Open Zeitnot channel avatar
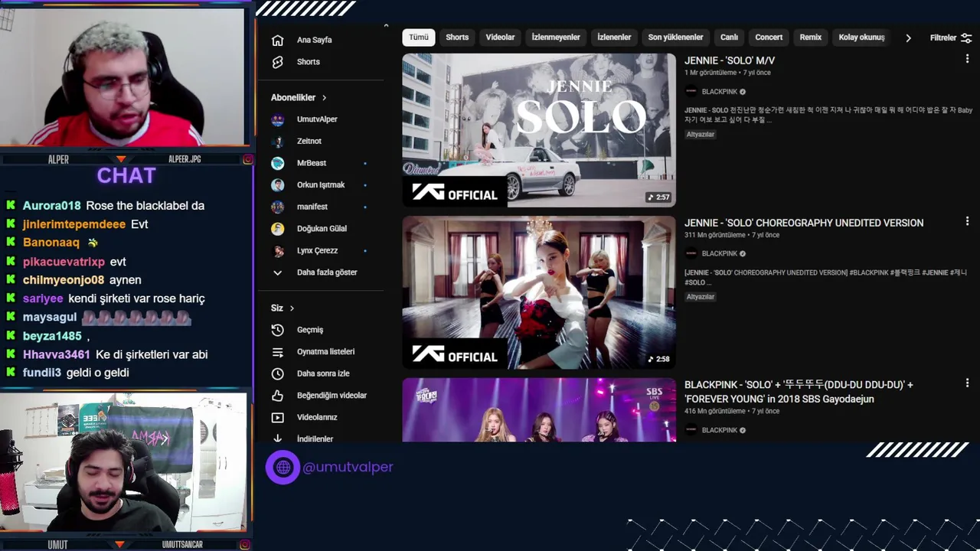Image resolution: width=980 pixels, height=551 pixels. (x=278, y=141)
